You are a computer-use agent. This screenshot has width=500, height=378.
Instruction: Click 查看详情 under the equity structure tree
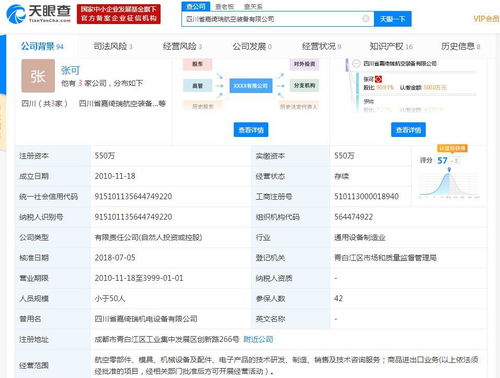point(408,130)
